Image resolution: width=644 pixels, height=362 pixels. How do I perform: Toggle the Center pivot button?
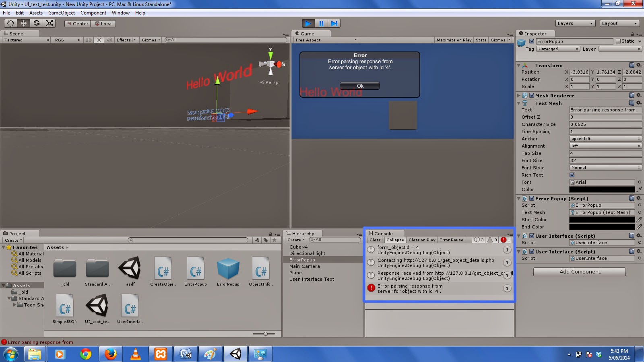(78, 23)
